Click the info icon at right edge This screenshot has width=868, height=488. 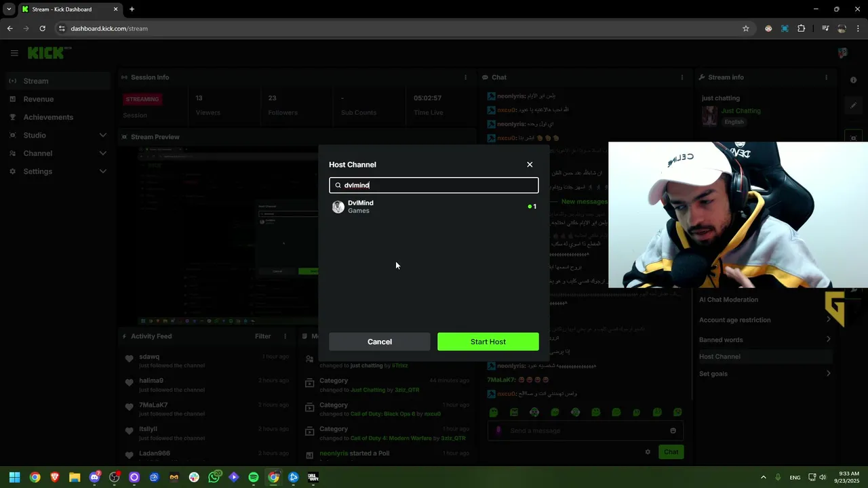853,80
